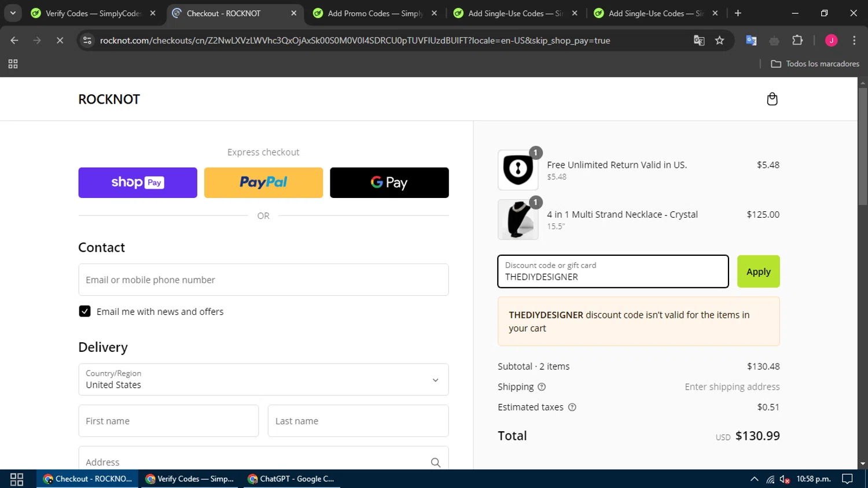Pay with the Shop Pay button
The height and width of the screenshot is (488, 868).
pyautogui.click(x=138, y=183)
